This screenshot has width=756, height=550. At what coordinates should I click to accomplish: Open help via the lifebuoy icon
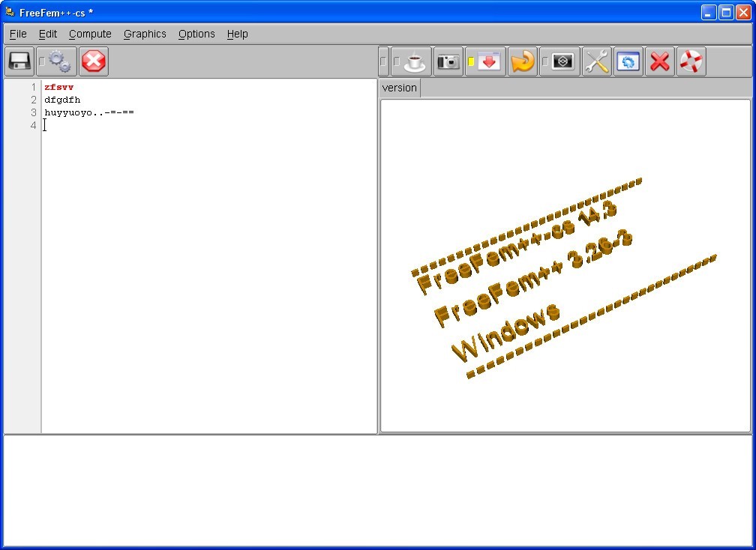click(691, 61)
